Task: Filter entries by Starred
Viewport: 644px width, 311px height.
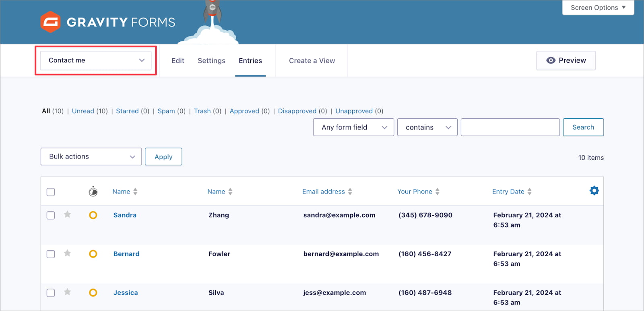Action: (x=127, y=111)
